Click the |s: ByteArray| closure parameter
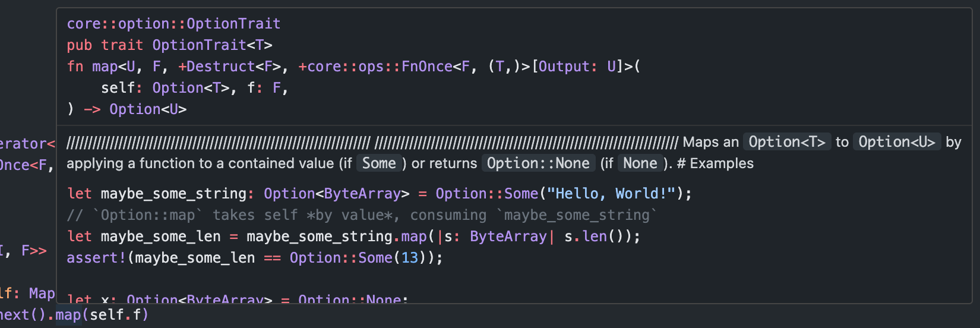 pyautogui.click(x=495, y=236)
